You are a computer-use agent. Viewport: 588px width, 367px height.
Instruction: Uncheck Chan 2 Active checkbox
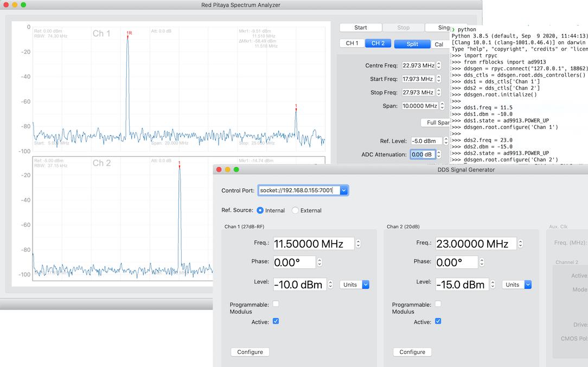tap(438, 321)
